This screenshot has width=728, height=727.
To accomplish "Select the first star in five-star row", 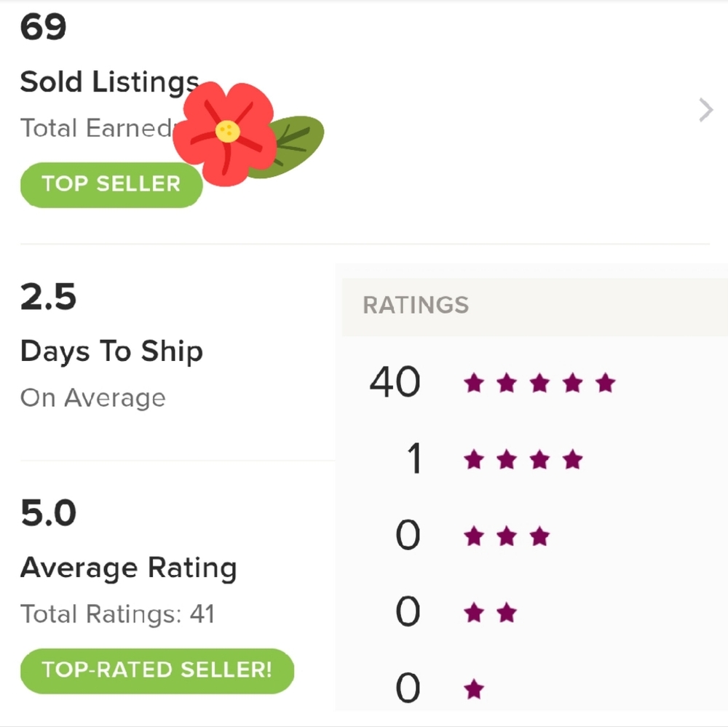I will [x=473, y=382].
